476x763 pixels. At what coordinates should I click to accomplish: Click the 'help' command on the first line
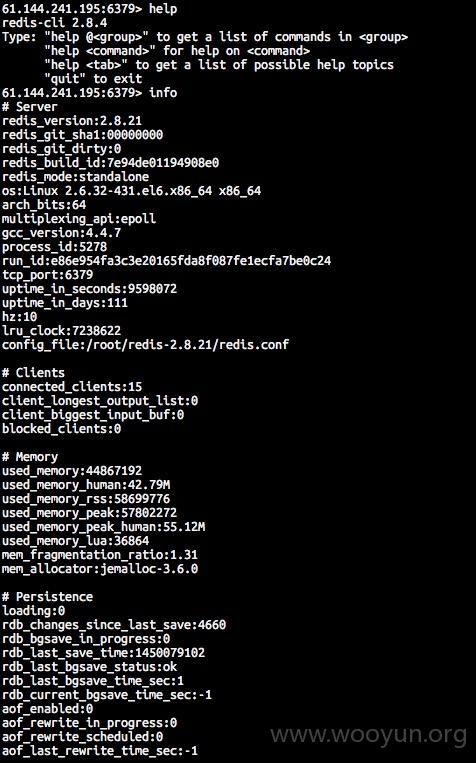[163, 9]
